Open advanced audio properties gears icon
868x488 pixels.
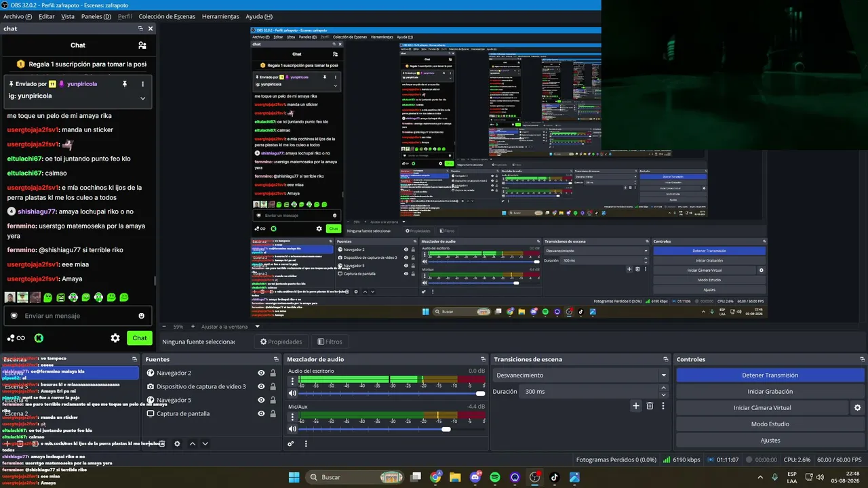(291, 444)
